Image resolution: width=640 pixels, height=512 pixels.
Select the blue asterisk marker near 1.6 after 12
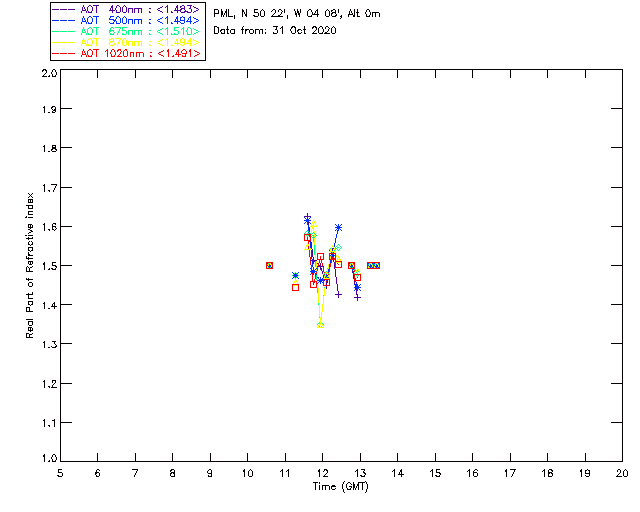tap(338, 227)
